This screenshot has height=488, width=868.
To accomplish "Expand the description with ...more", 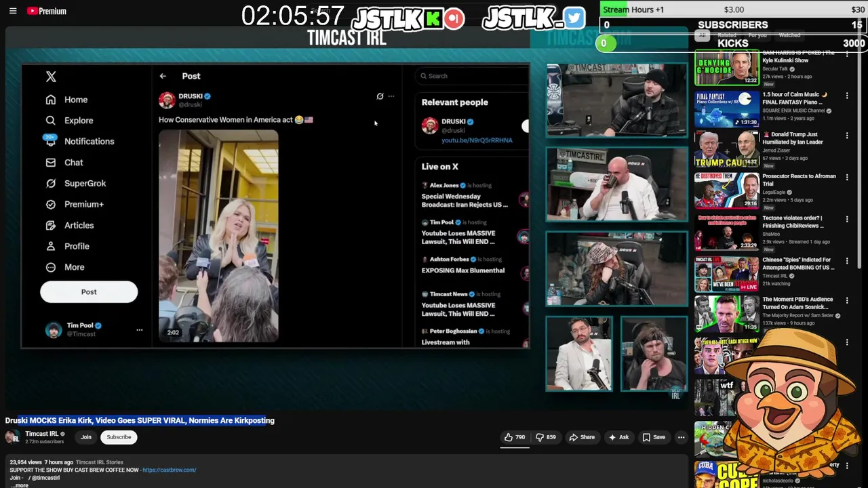I will pos(20,485).
